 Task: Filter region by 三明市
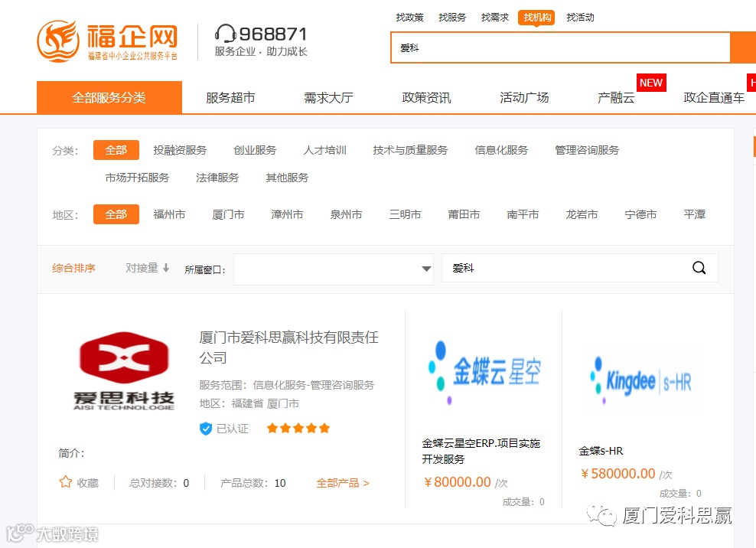(x=405, y=214)
